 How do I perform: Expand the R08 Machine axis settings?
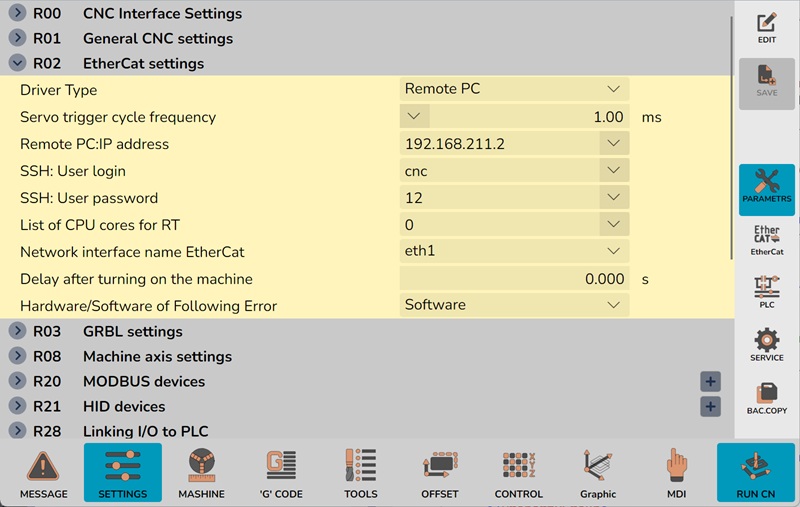click(x=17, y=356)
